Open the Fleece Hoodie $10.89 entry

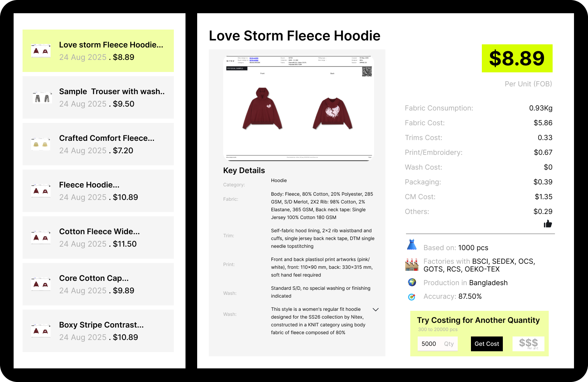click(98, 191)
